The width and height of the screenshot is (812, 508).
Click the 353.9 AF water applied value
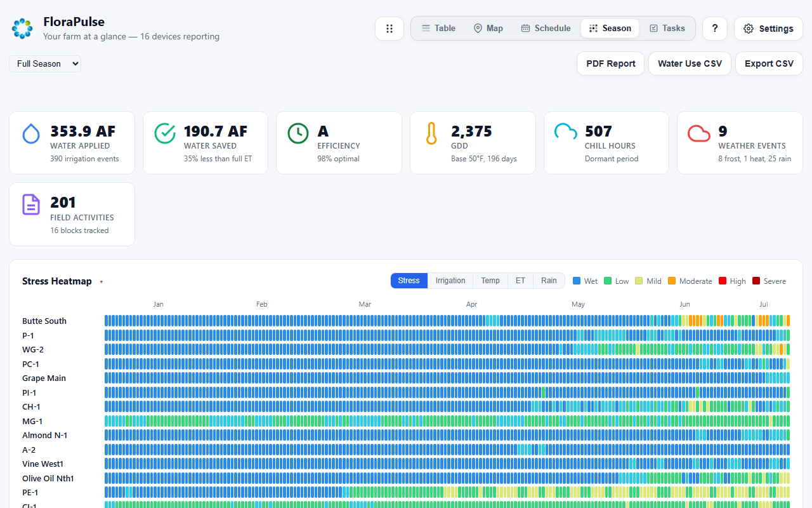tap(83, 131)
